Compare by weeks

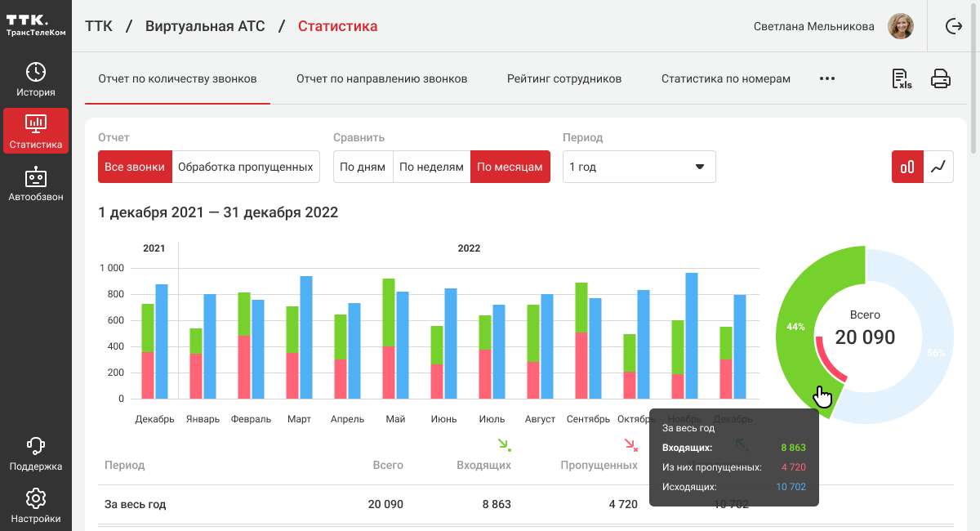431,167
